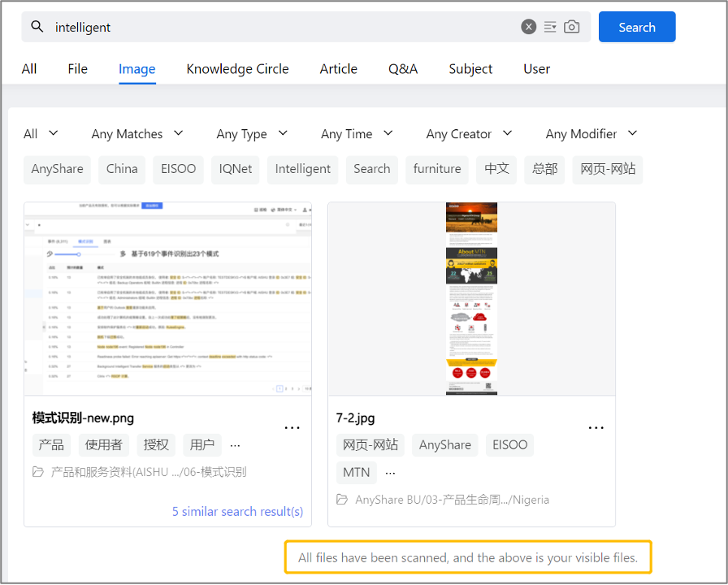Click folder icon beside AnyShare BU path
The width and height of the screenshot is (728, 585).
tap(342, 500)
